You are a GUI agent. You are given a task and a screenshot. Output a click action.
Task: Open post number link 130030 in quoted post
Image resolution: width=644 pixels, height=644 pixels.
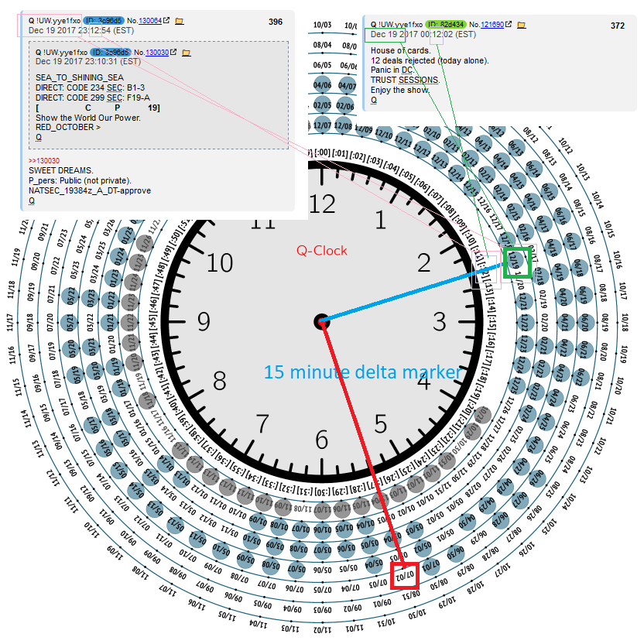click(157, 53)
